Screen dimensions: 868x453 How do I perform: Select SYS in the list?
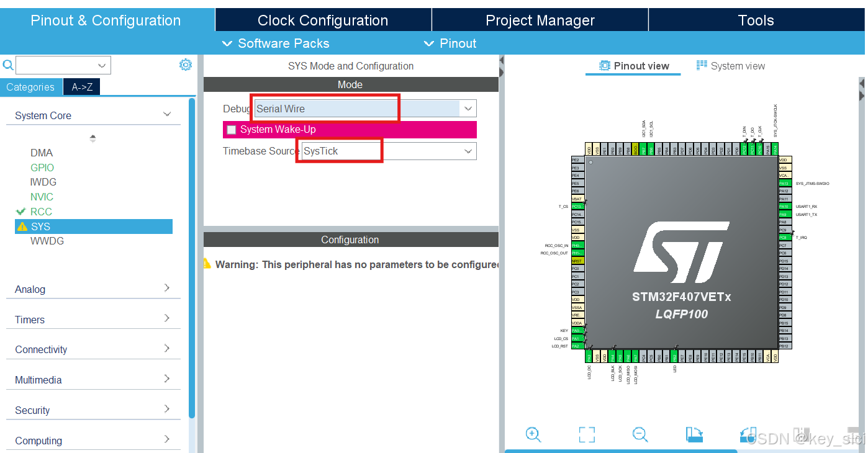94,226
